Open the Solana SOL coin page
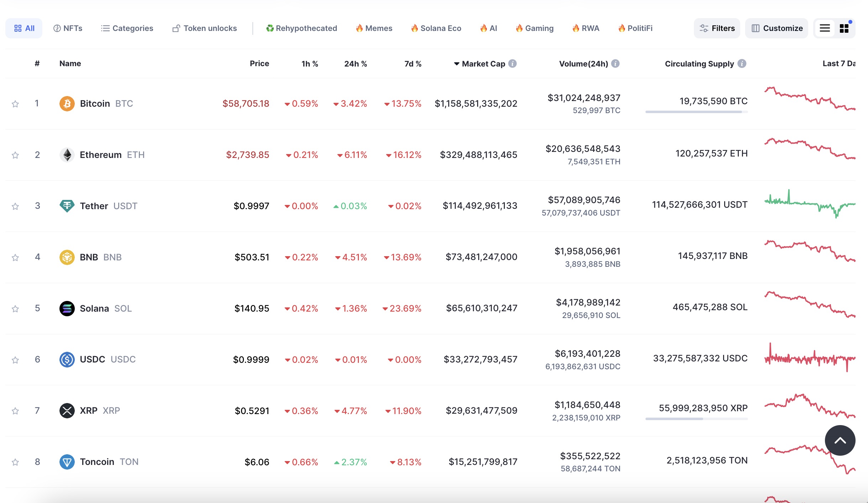The image size is (868, 503). pos(106,308)
